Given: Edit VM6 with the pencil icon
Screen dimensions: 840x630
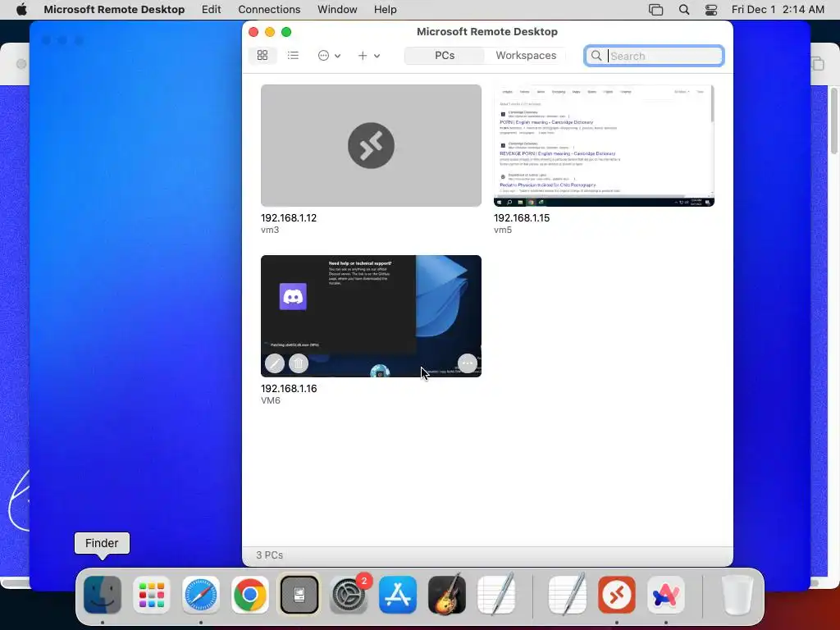Looking at the screenshot, I should 275,363.
